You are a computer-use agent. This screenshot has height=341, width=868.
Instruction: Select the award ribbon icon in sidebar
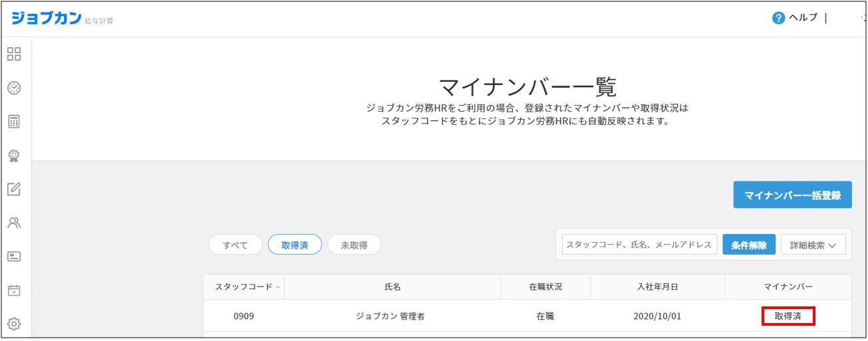pyautogui.click(x=14, y=156)
